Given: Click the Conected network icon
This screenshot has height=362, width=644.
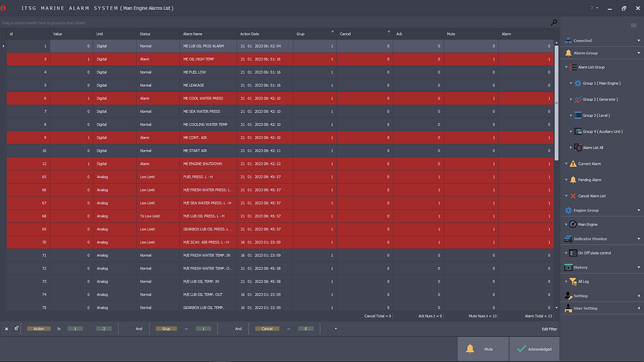Looking at the screenshot, I should (x=568, y=40).
